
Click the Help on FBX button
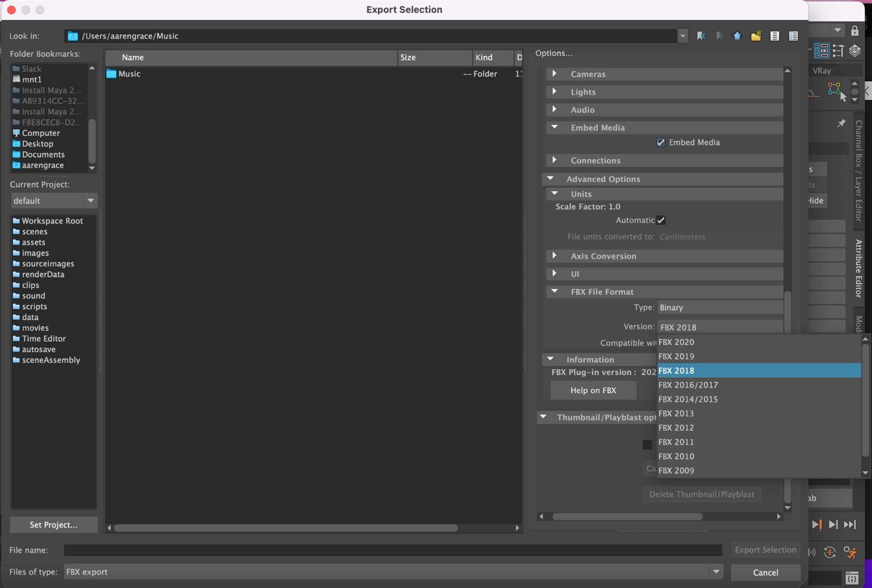tap(593, 390)
